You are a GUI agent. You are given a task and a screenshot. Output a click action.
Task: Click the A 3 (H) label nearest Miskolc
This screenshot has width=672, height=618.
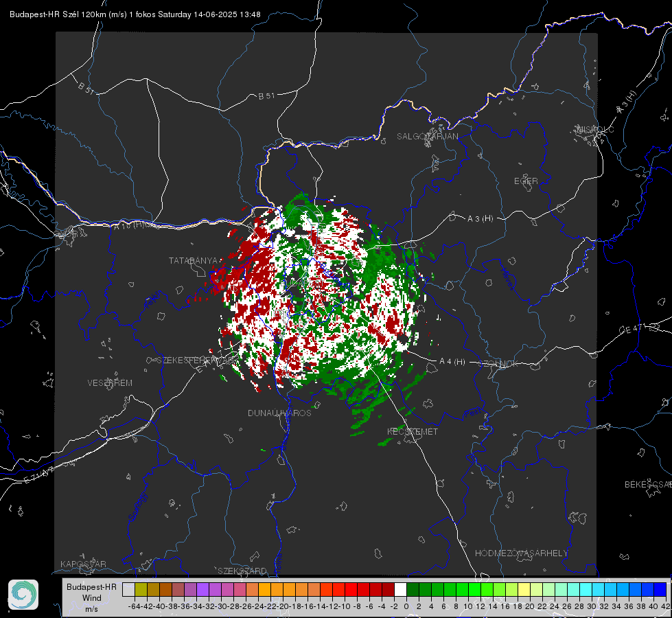tap(627, 102)
